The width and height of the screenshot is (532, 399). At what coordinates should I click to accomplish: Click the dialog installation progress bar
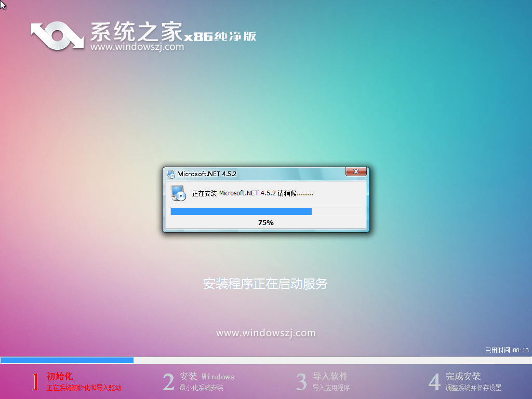[x=265, y=211]
